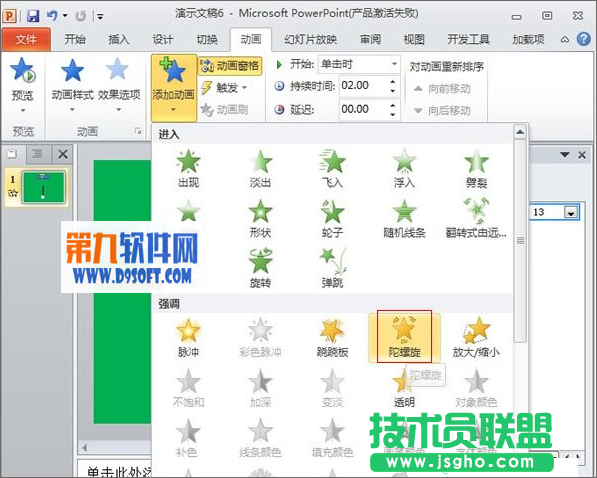Apply the 加深 (Darken) emphasis effect
This screenshot has width=597, height=478.
point(260,388)
